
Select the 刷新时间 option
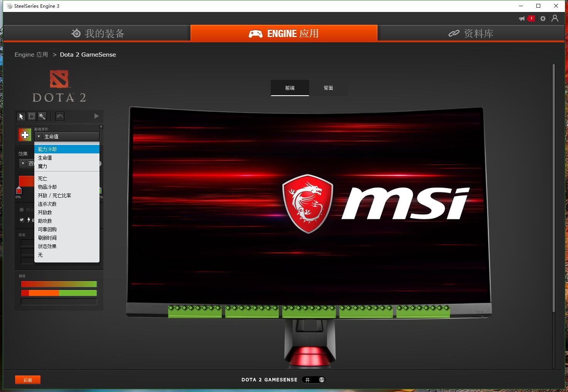pos(67,238)
